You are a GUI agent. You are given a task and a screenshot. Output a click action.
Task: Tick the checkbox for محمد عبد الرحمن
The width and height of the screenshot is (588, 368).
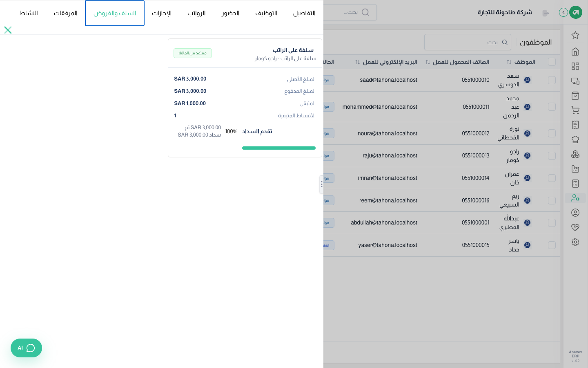552,107
